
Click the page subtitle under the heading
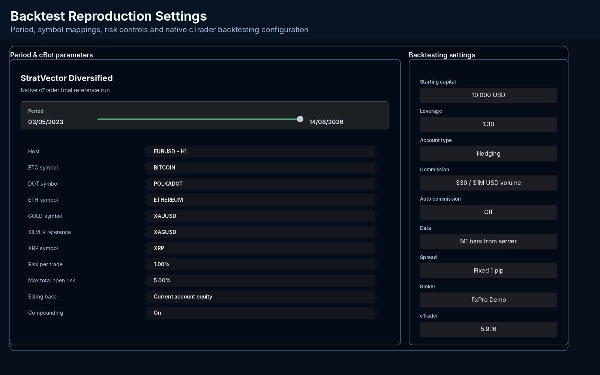(159, 29)
